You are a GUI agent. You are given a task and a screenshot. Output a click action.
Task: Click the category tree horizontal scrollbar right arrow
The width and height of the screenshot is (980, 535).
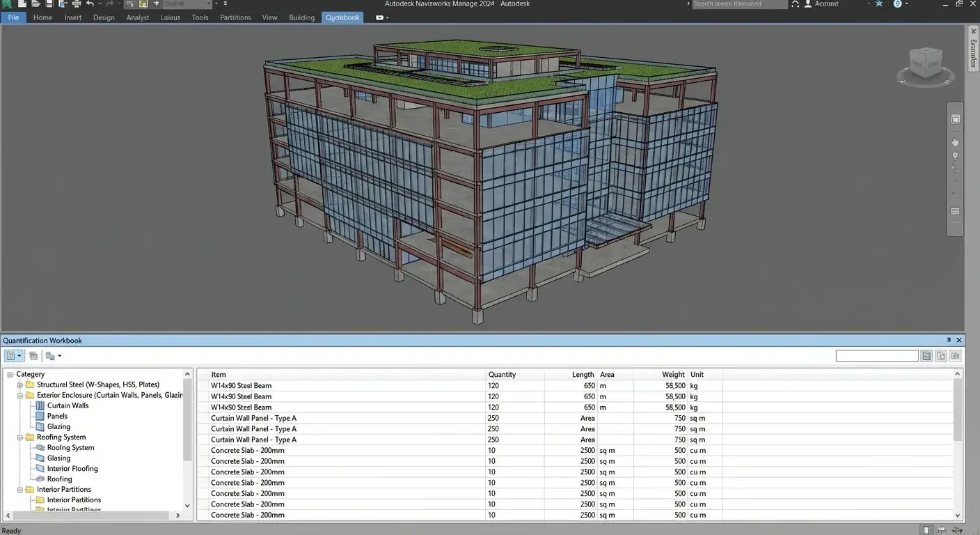tap(177, 515)
